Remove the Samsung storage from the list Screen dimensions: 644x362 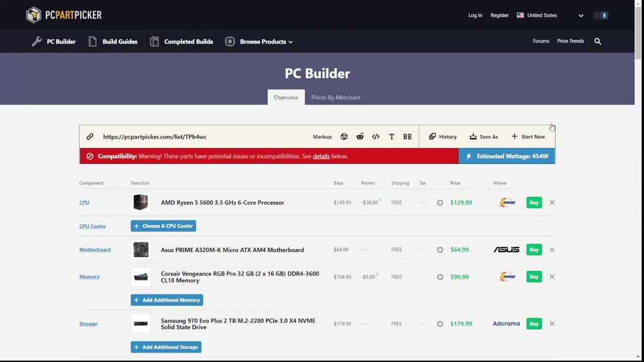[552, 324]
